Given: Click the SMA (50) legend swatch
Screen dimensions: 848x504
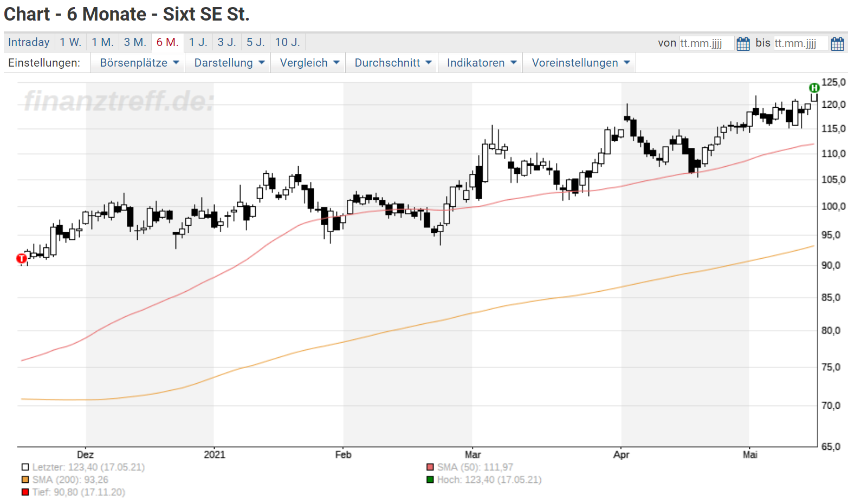Looking at the screenshot, I should coord(430,467).
